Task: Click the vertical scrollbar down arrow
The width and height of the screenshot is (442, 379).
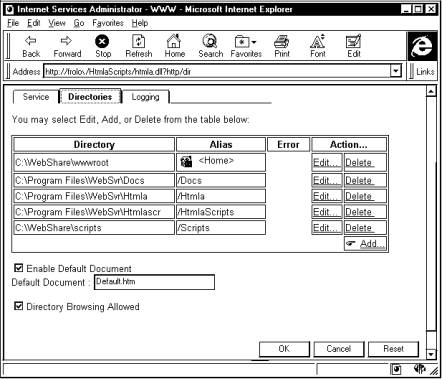Action: (431, 354)
